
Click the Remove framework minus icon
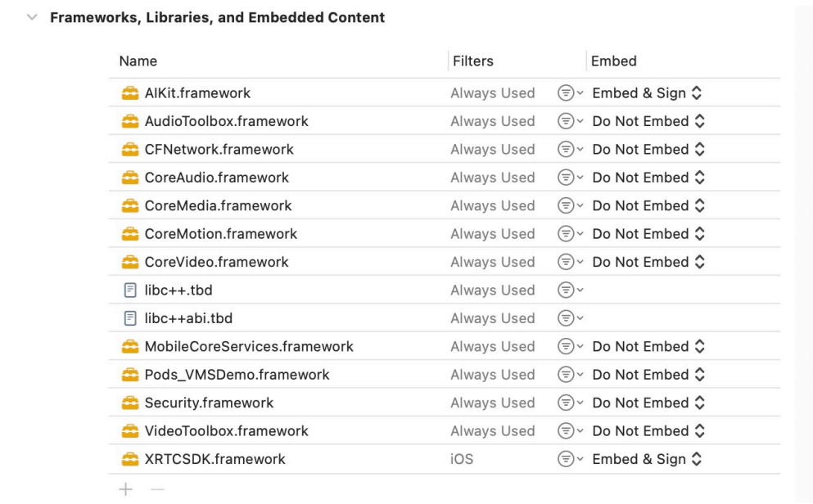[158, 488]
